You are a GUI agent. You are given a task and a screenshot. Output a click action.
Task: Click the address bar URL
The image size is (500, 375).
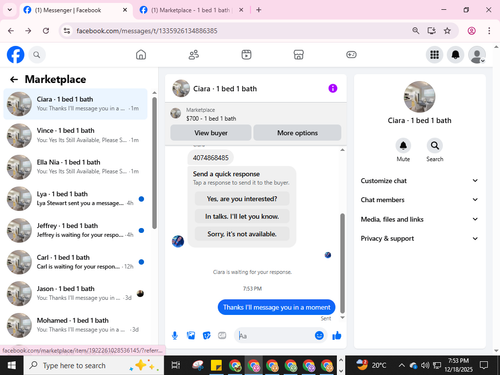coord(147,31)
